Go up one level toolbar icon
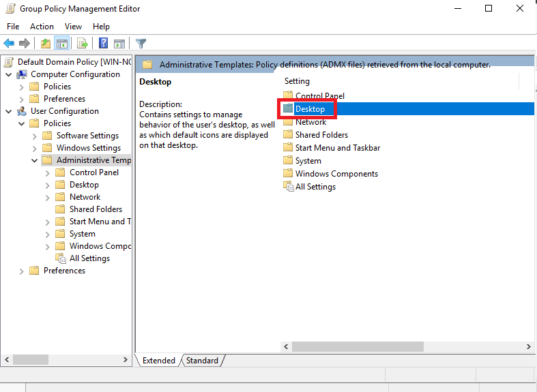 click(46, 44)
